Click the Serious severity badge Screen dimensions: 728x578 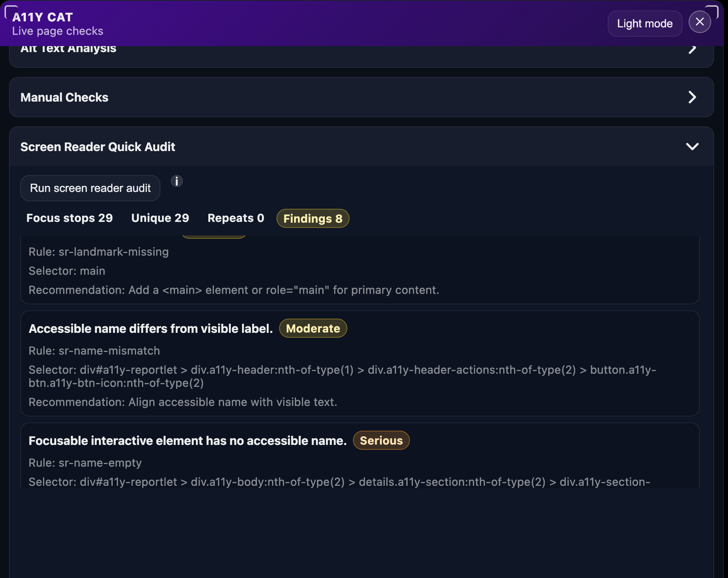381,441
